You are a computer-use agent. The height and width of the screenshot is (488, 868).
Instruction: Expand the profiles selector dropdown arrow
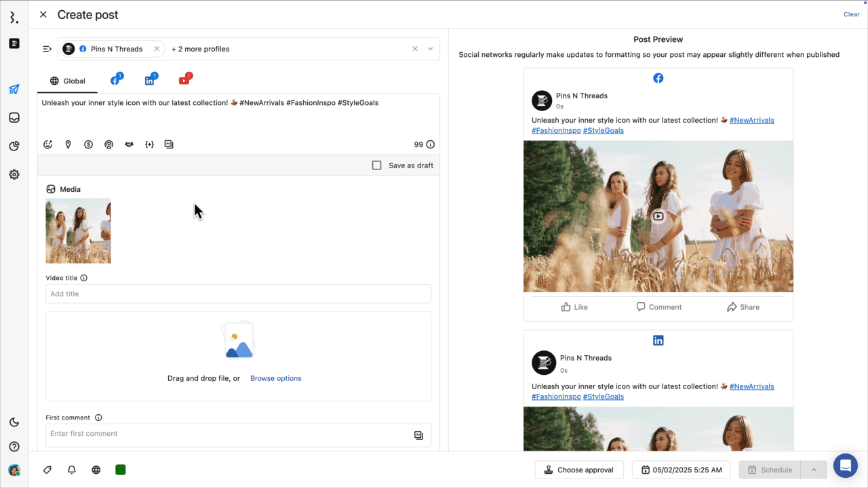[x=430, y=49]
